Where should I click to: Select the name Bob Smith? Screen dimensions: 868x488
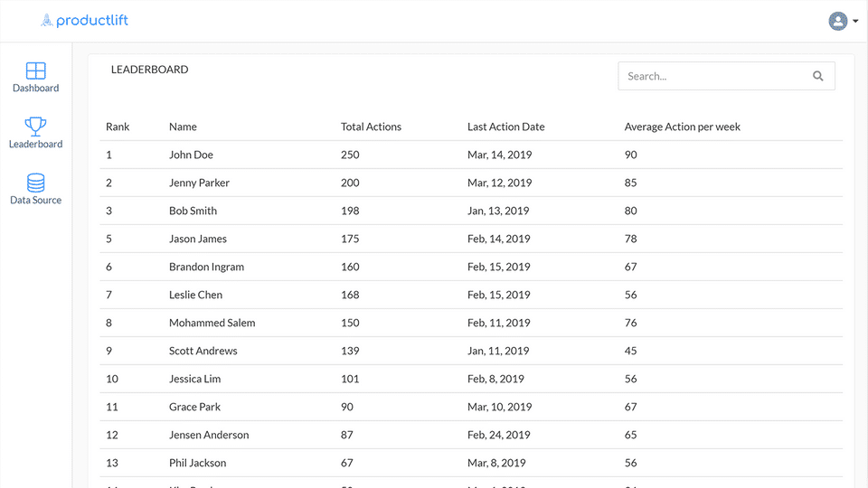[x=193, y=211]
